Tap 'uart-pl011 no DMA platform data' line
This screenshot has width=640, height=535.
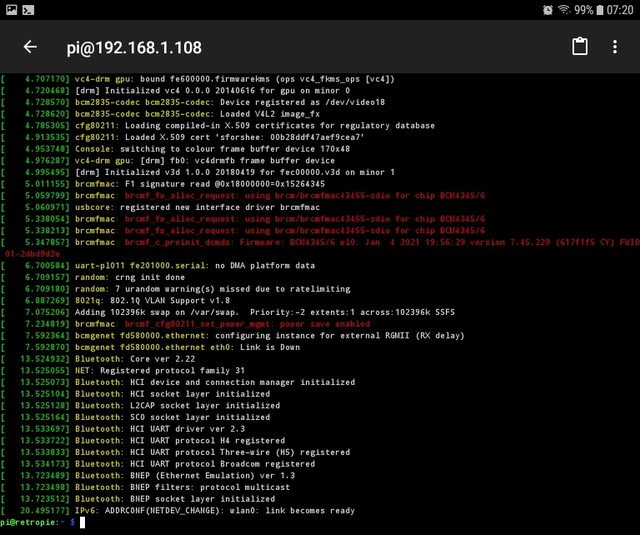158,265
